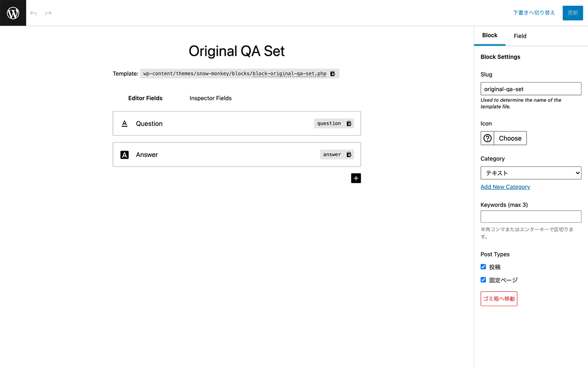This screenshot has height=368, width=588.
Task: Focus the Keywords input field
Action: tap(531, 217)
